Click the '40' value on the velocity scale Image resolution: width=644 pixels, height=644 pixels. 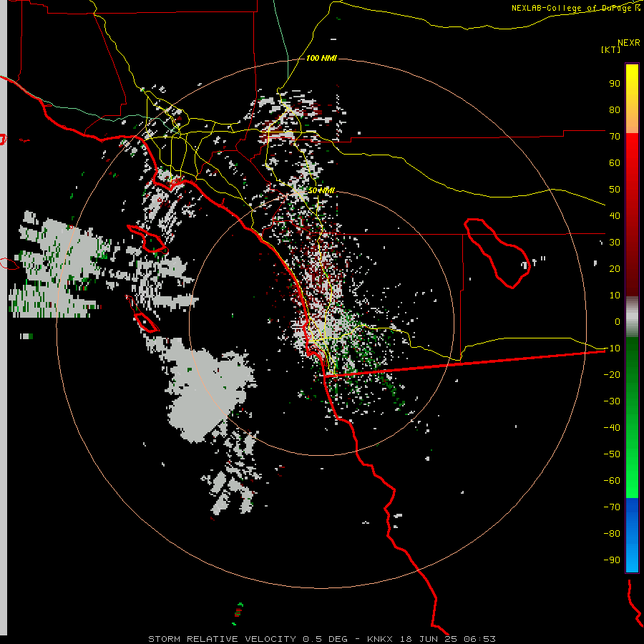click(x=615, y=215)
